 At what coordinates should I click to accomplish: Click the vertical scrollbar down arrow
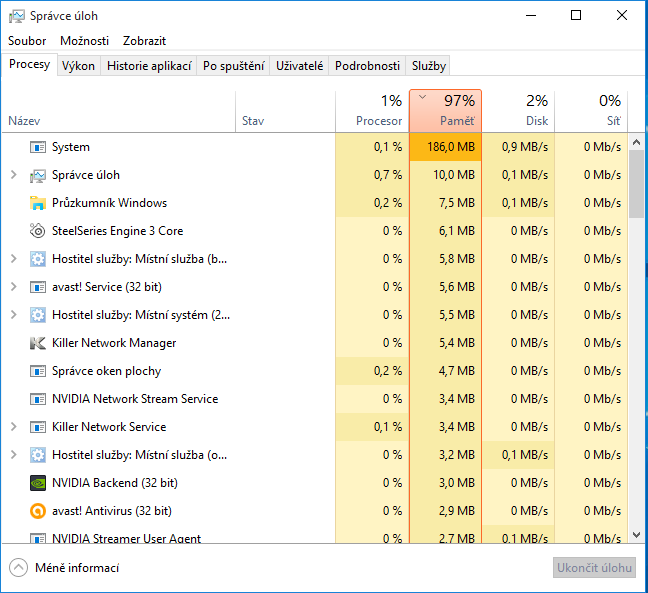(636, 536)
